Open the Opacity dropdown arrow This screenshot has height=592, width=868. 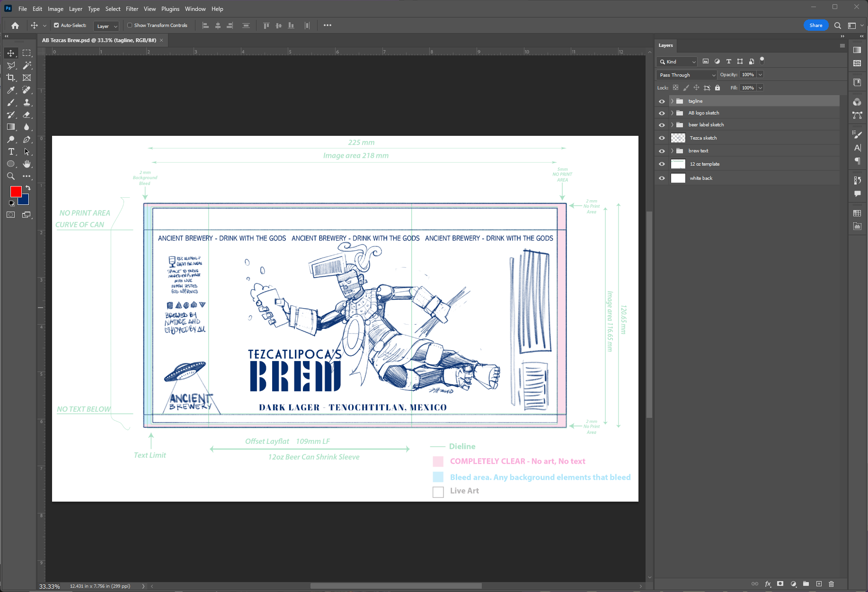(760, 75)
